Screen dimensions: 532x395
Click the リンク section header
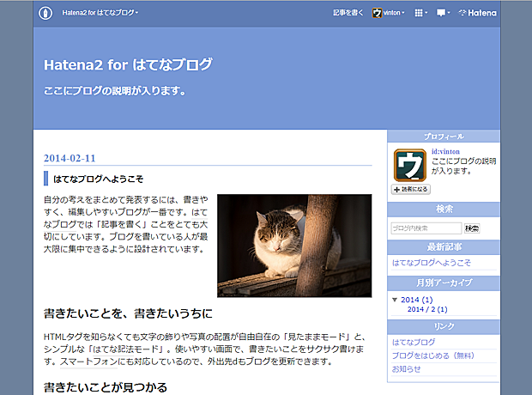pos(444,326)
